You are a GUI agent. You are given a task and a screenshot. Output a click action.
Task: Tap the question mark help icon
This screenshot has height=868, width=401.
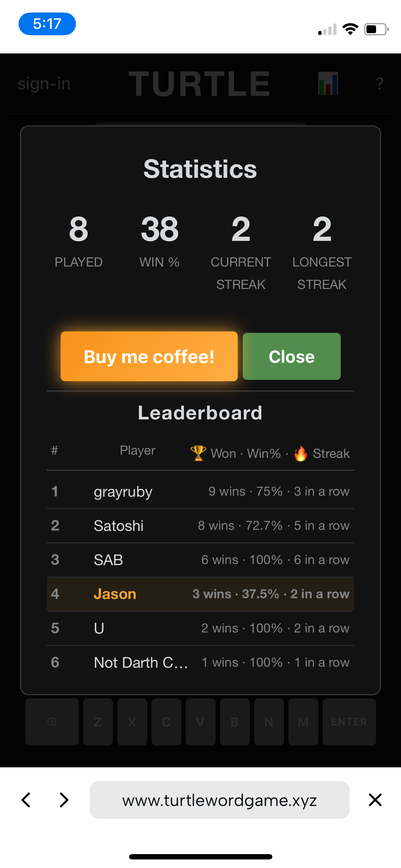coord(379,84)
